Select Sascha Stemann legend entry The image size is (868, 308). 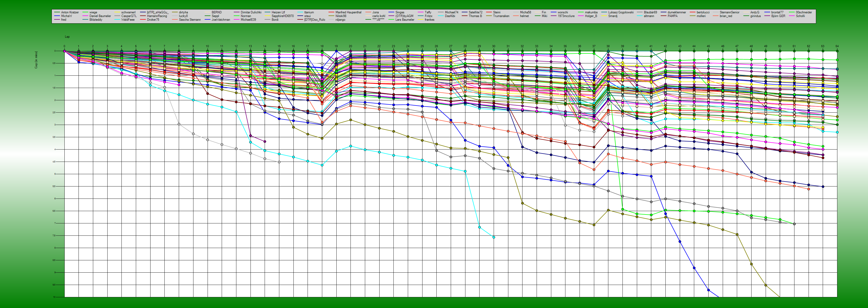coord(190,20)
